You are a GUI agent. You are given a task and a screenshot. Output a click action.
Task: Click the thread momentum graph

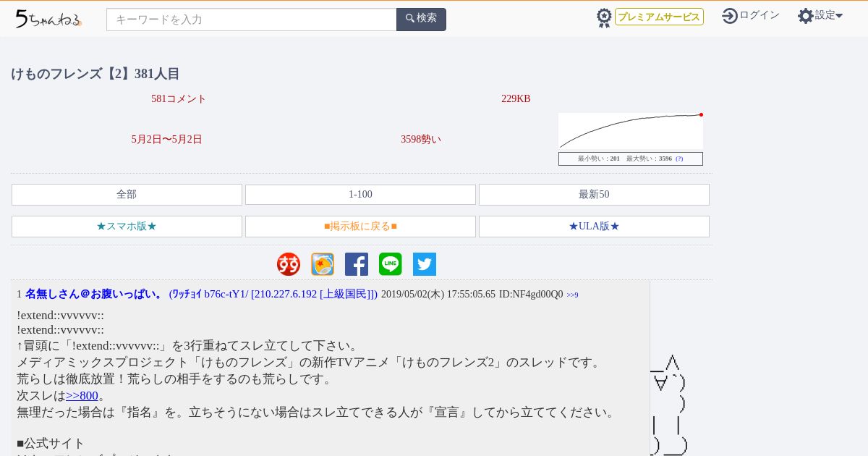631,131
